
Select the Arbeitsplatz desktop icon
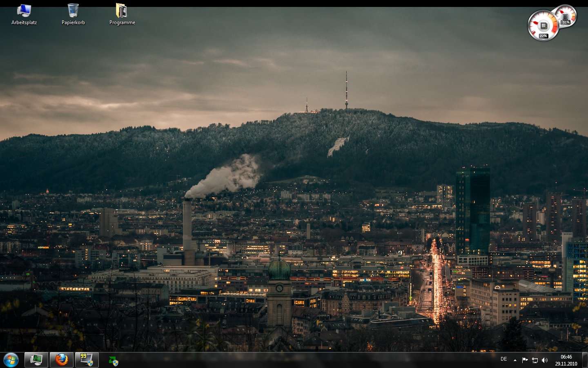pyautogui.click(x=24, y=11)
